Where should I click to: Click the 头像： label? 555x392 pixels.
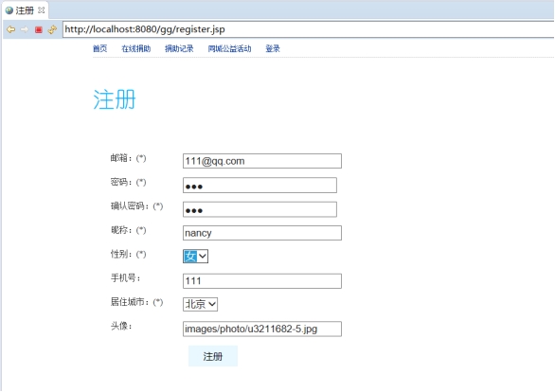(121, 327)
